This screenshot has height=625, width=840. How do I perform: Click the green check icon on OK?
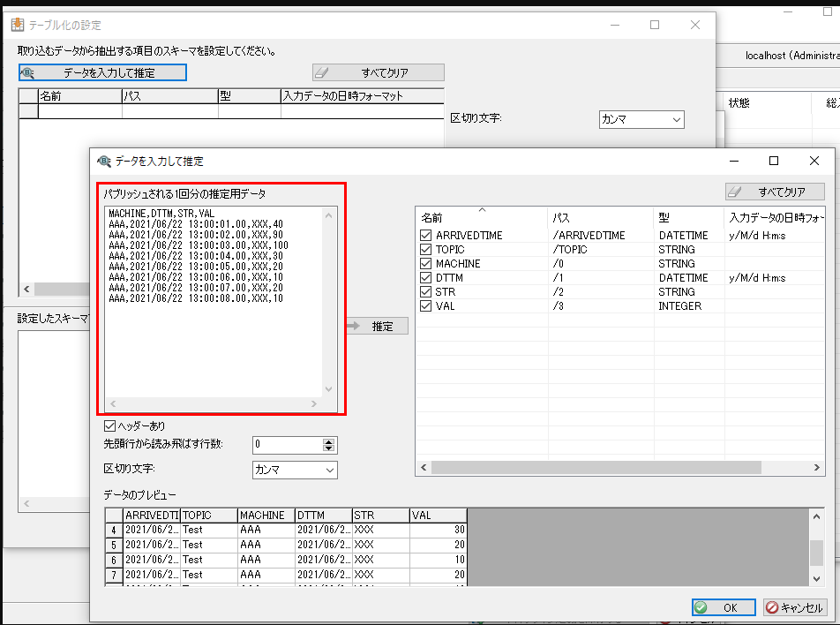tap(701, 607)
